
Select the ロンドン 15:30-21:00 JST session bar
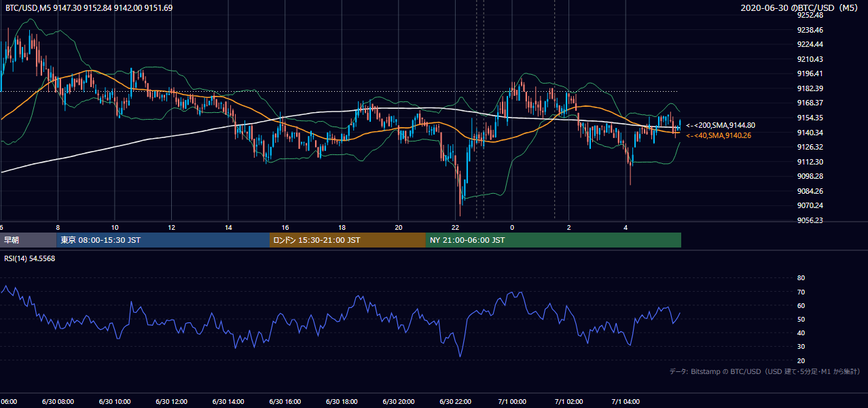tap(348, 240)
